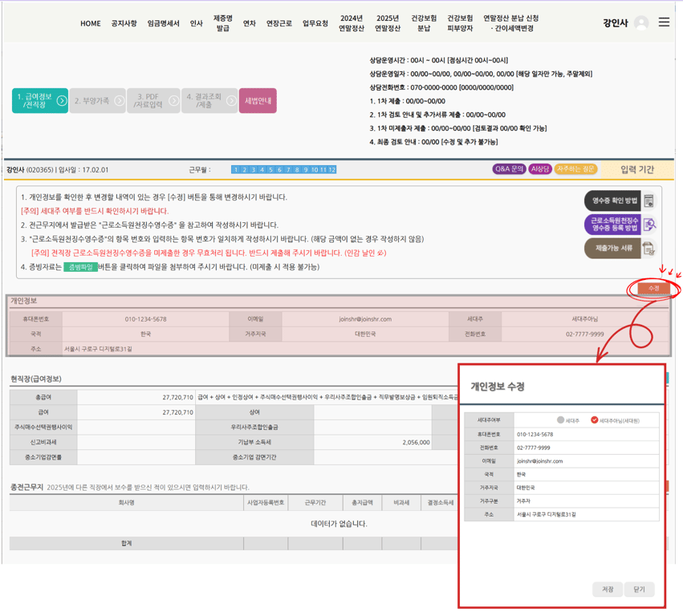Screen dimensions: 683x616
Task: Open the 2025년 연말정산 menu
Action: (x=388, y=23)
